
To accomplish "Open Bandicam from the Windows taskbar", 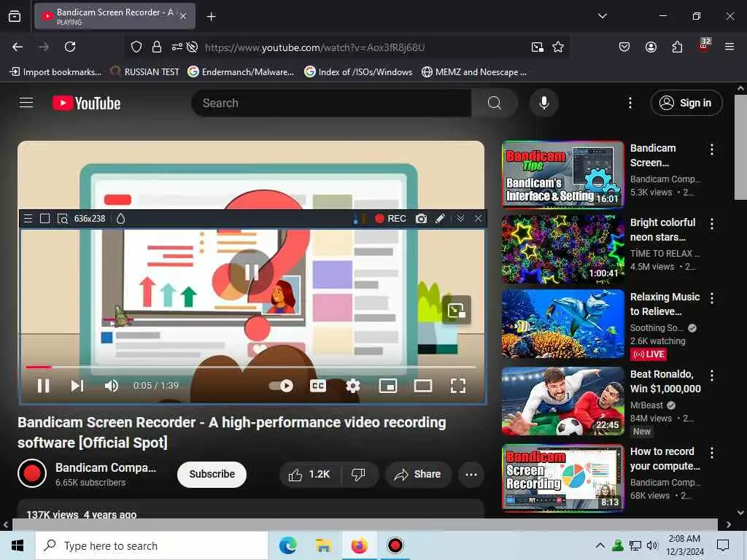I will 395,545.
